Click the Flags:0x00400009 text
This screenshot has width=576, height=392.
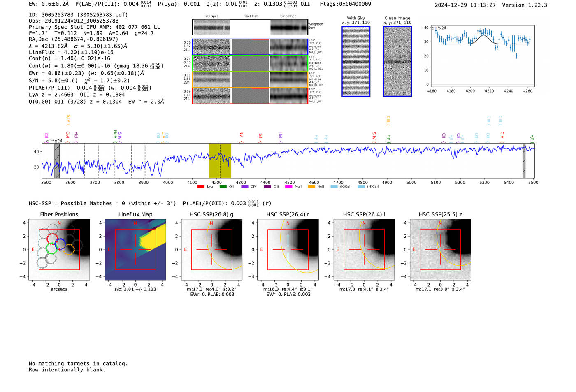[x=345, y=4]
